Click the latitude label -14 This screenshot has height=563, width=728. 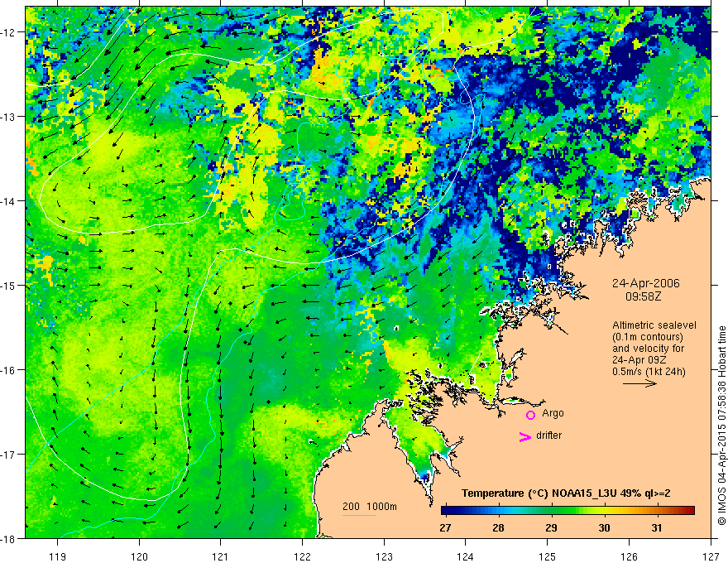tap(9, 201)
